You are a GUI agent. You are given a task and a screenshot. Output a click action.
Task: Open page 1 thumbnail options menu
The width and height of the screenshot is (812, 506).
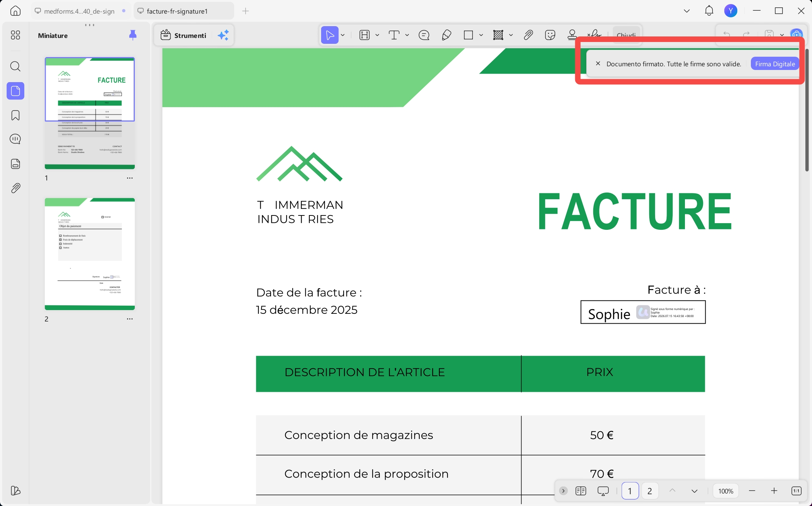pos(130,178)
